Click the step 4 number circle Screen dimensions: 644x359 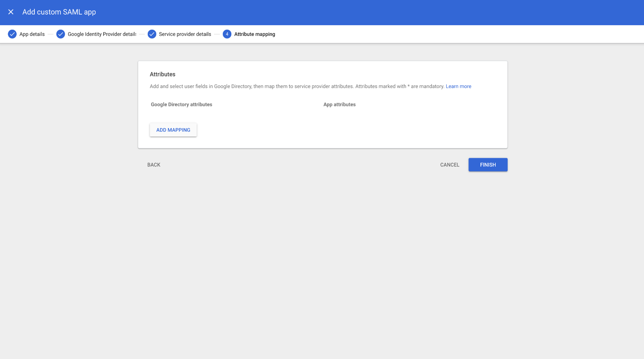tap(227, 34)
